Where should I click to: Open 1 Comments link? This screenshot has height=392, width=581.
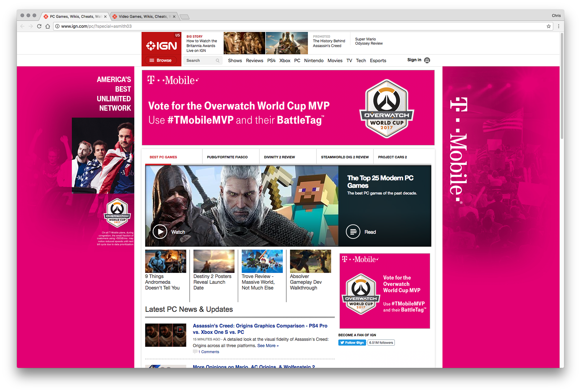(208, 352)
